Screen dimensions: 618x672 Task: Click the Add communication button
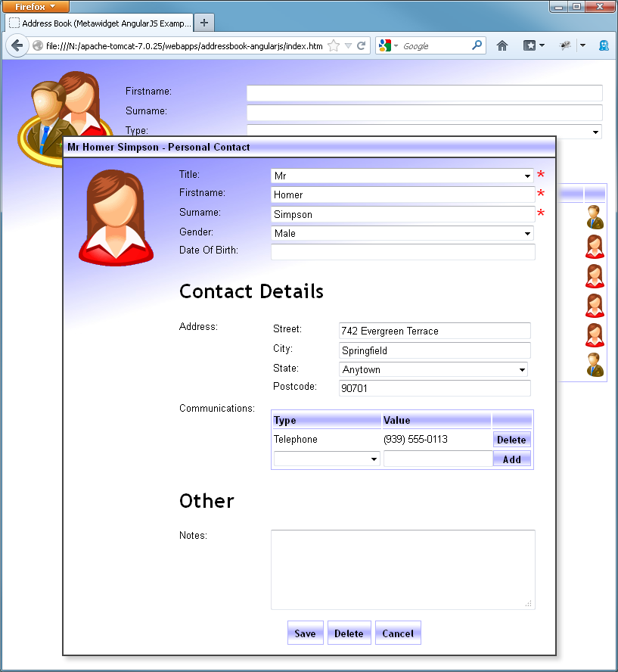(x=512, y=459)
